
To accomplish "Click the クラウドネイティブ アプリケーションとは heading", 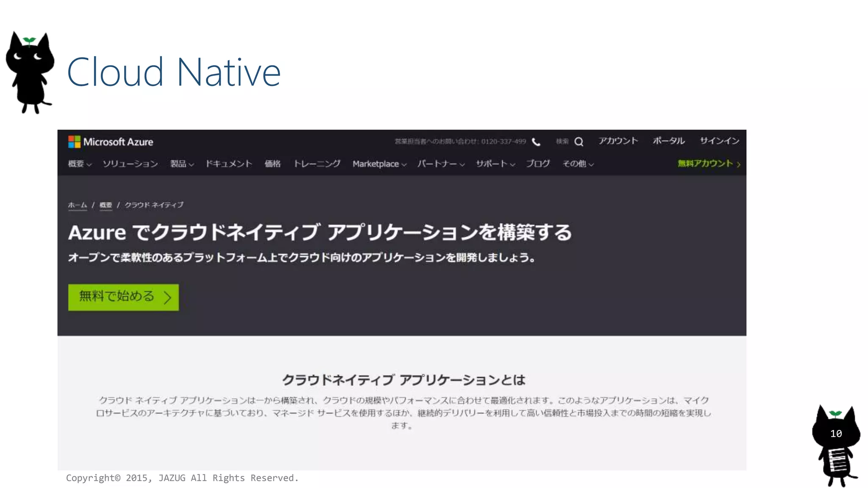I will tap(403, 380).
